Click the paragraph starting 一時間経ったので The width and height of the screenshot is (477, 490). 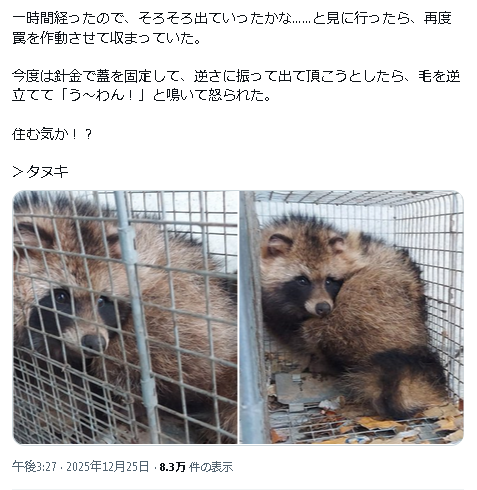pos(232,28)
